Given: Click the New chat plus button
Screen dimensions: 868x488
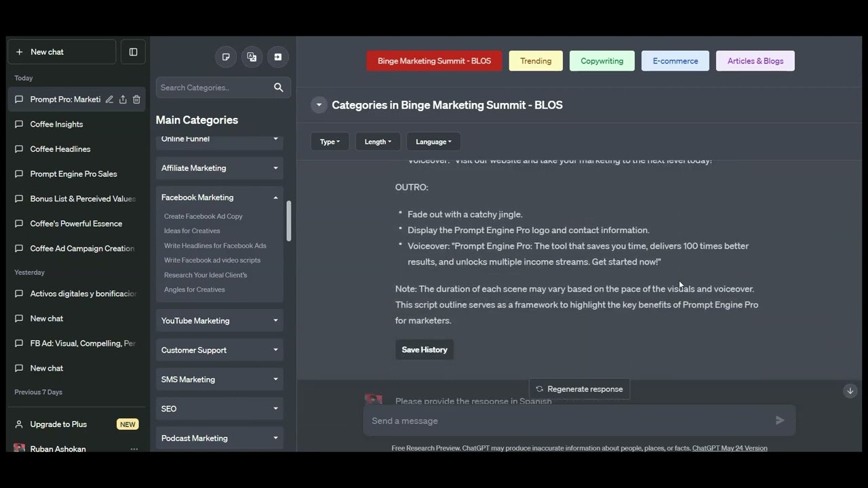Looking at the screenshot, I should [62, 52].
